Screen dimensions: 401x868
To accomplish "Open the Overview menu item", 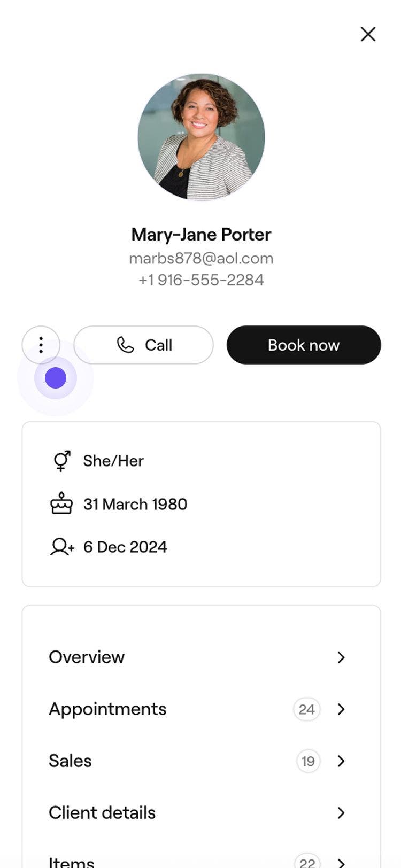I will (x=87, y=657).
